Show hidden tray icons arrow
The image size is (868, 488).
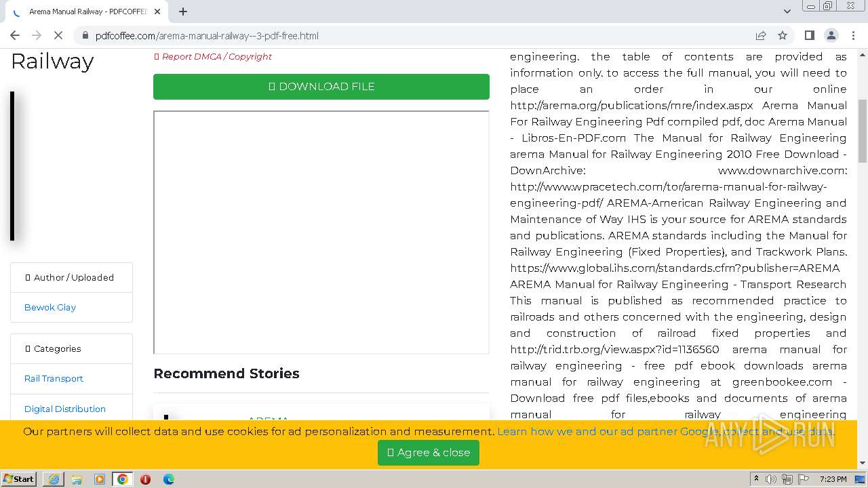coord(757,479)
